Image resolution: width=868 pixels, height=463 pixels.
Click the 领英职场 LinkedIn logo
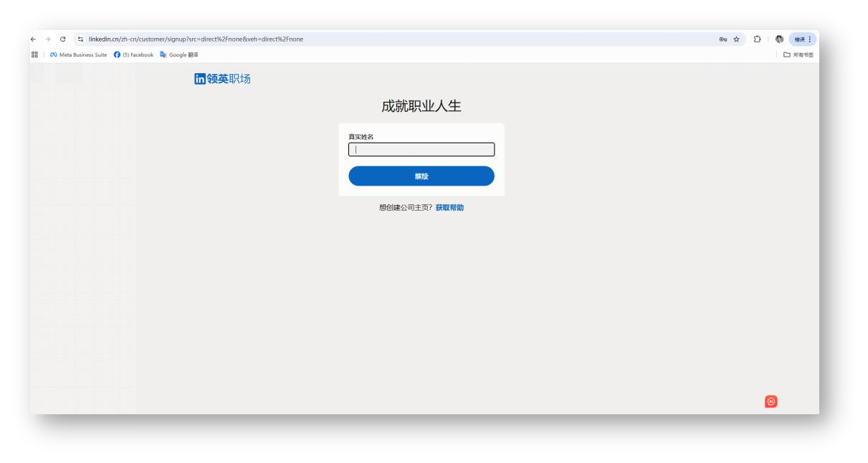tap(222, 79)
